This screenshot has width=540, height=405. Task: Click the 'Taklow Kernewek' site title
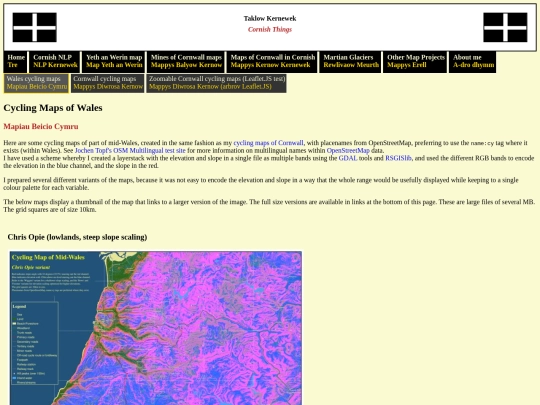coord(270,19)
